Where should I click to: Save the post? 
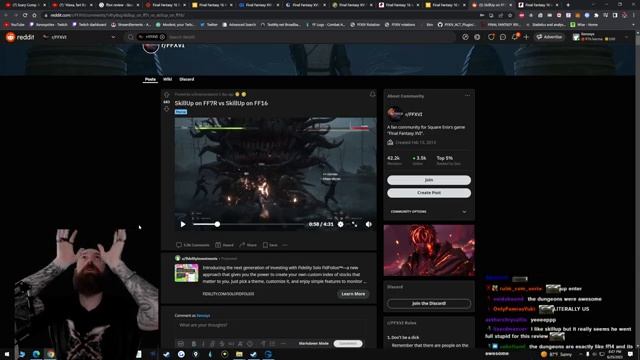pyautogui.click(x=270, y=245)
